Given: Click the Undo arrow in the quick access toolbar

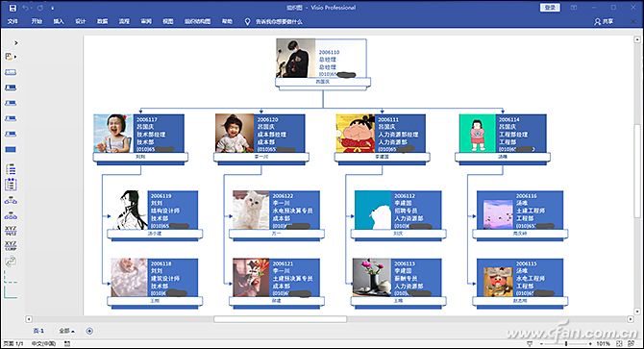Looking at the screenshot, I should tap(26, 8).
